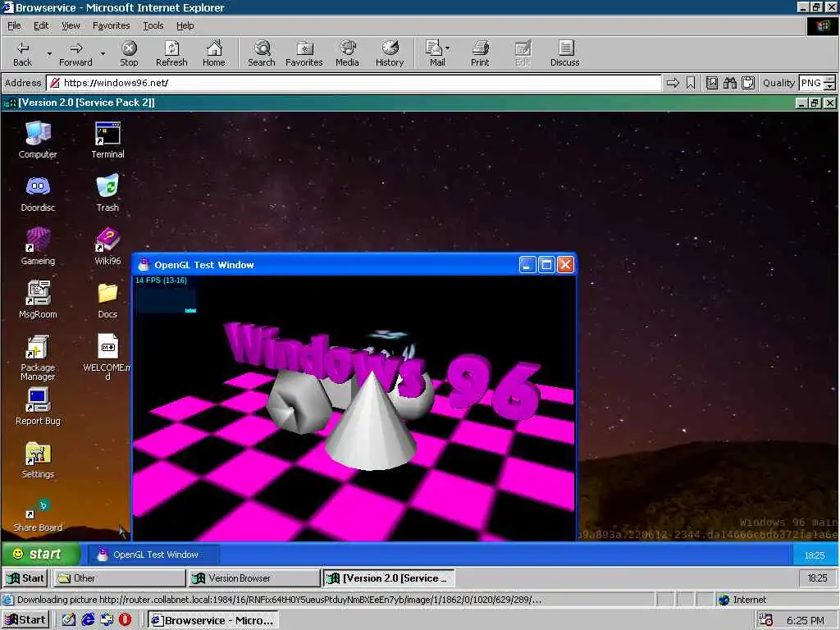Refresh the page with Refresh button

tap(171, 53)
